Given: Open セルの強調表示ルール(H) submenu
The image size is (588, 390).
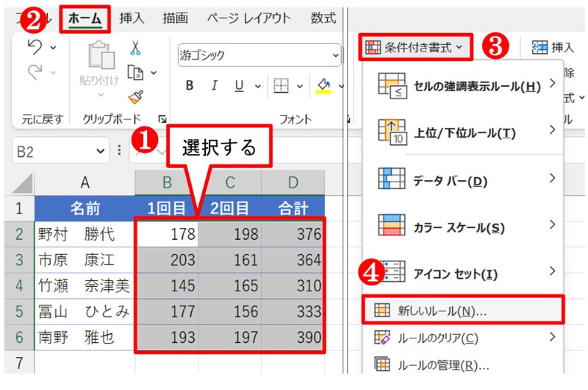Looking at the screenshot, I should coord(463,86).
